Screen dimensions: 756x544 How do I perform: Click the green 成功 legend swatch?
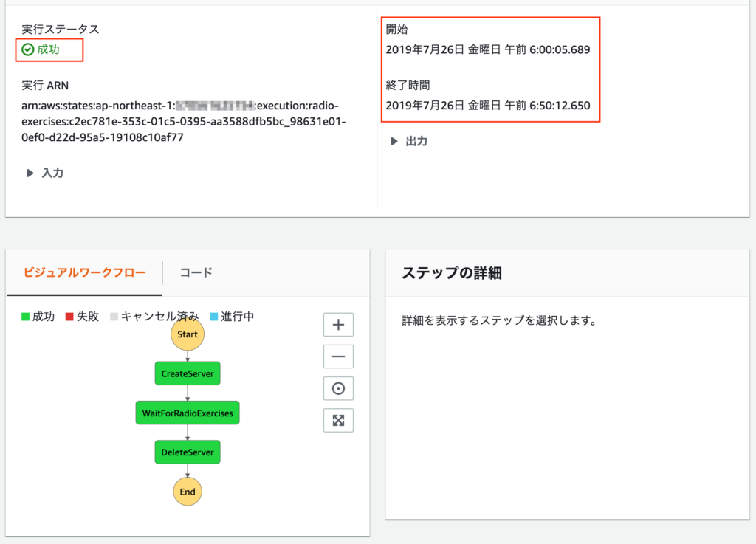[26, 317]
